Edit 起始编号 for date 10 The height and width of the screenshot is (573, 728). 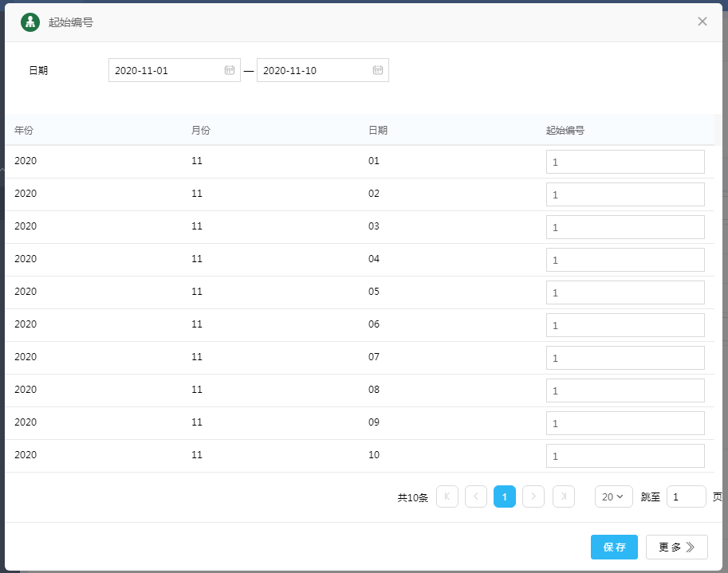coord(625,456)
